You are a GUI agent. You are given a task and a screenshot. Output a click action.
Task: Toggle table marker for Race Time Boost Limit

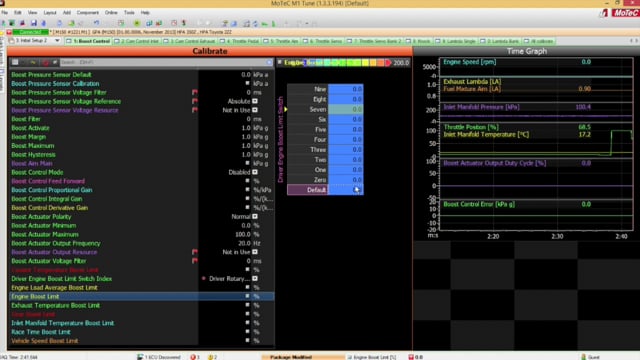247,332
